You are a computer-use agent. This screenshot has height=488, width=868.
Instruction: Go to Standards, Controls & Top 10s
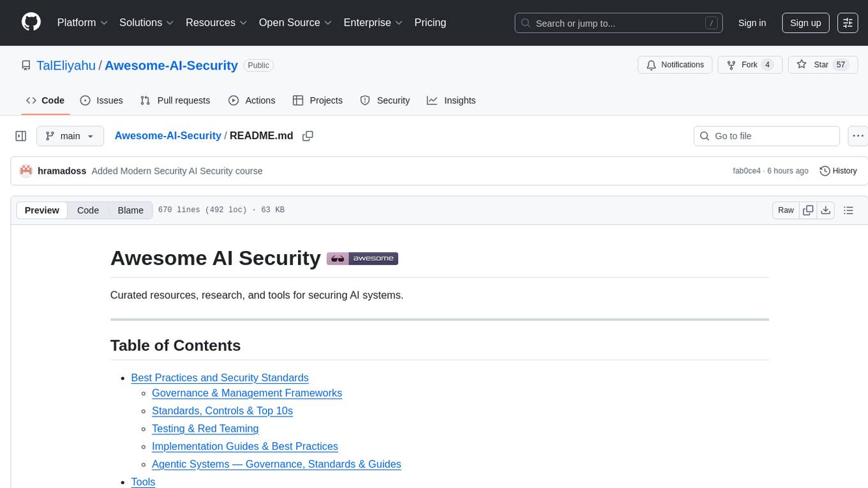pos(222,411)
